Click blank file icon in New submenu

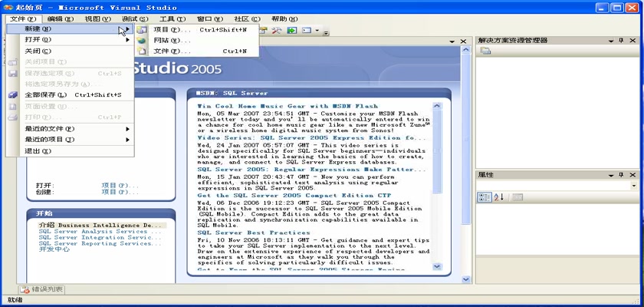pos(142,51)
